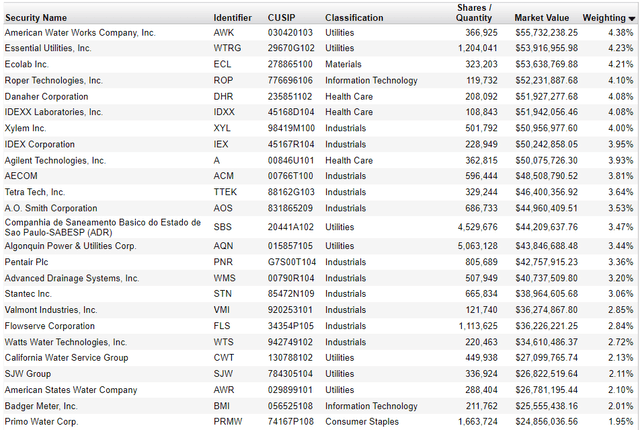Click the Ecolab Inc. security name
640x430 pixels.
tap(27, 64)
